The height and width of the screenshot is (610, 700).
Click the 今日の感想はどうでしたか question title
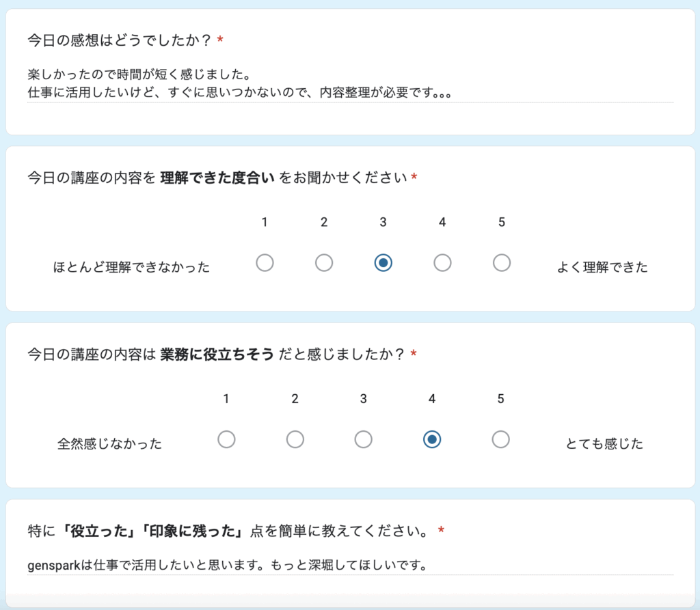pyautogui.click(x=120, y=41)
